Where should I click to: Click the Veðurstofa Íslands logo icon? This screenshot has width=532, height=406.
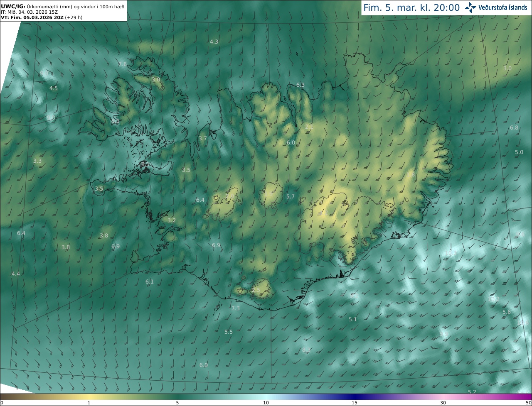click(470, 7)
